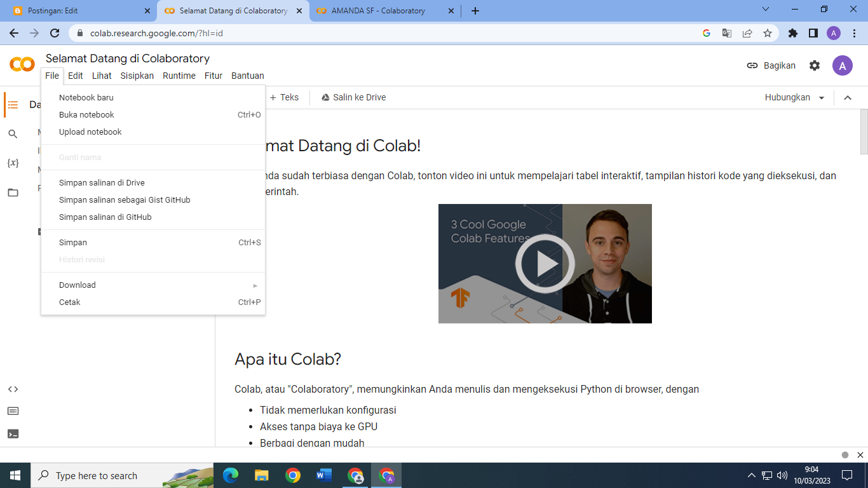Close the bottom status bar panel
This screenshot has width=868, height=488.
coord(860,455)
